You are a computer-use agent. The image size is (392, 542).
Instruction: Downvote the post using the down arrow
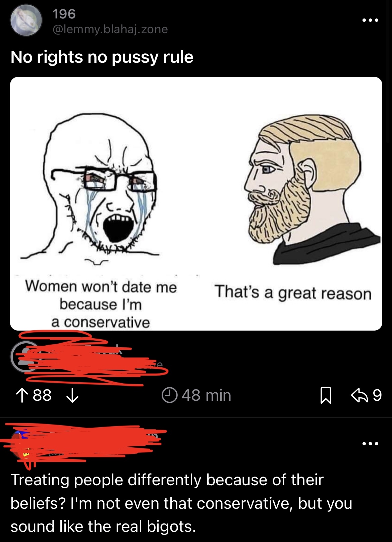coord(72,395)
